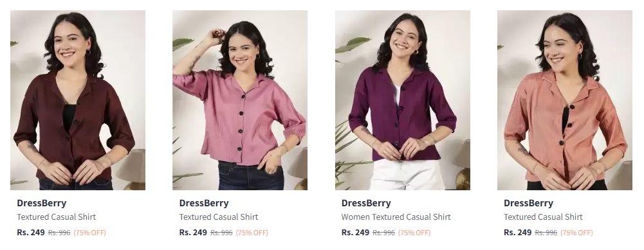Click DressBerry brand under the pink shirt
The height and width of the screenshot is (250, 644).
click(x=204, y=203)
